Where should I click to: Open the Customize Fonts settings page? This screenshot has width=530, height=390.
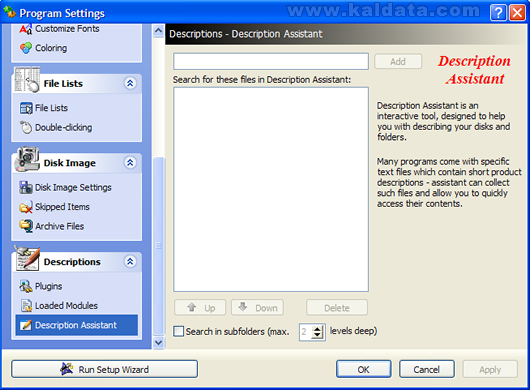click(67, 29)
